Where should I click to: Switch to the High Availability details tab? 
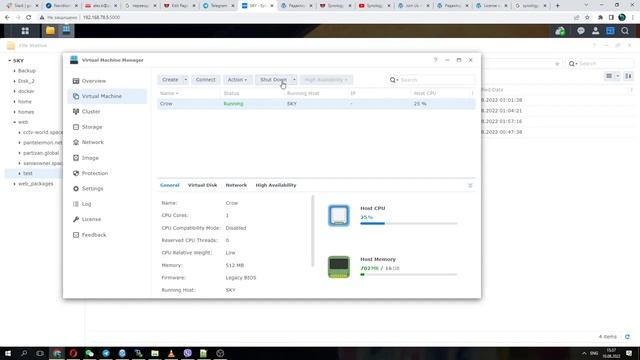click(276, 185)
